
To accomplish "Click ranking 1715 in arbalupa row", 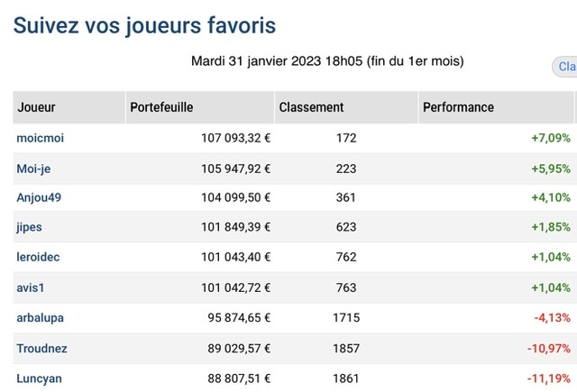I will (x=346, y=318).
